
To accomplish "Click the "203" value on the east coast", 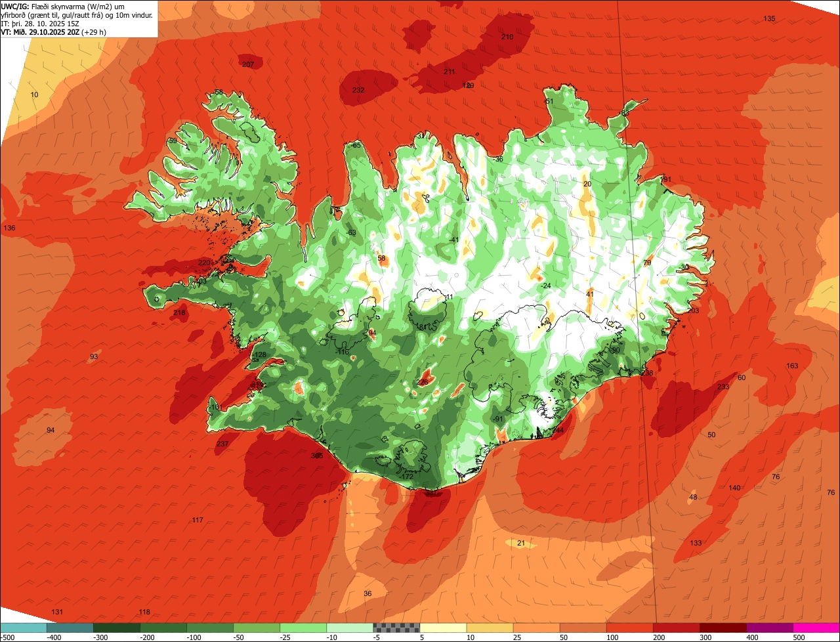I will point(694,310).
